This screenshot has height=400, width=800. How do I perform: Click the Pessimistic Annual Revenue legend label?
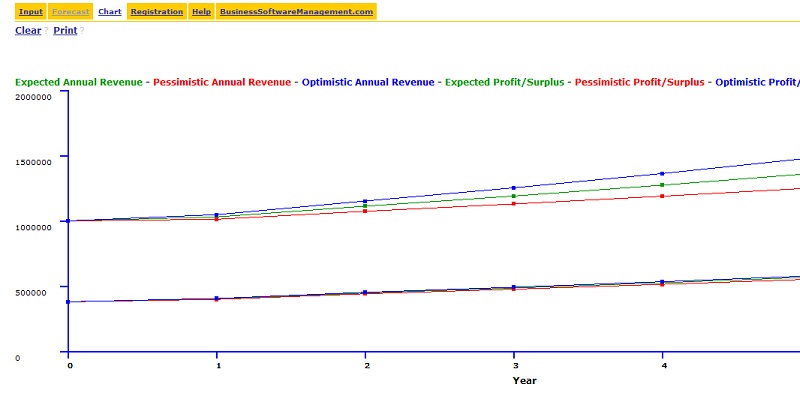(x=222, y=82)
